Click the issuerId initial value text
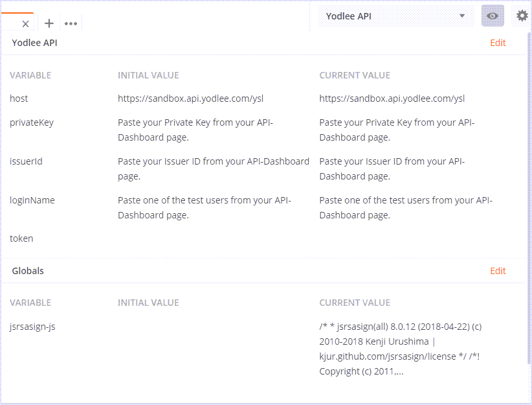The width and height of the screenshot is (532, 405). click(214, 169)
